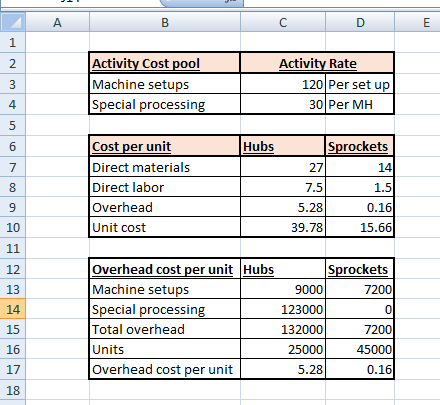Click Sprockets unit cost 15.66

pos(360,227)
